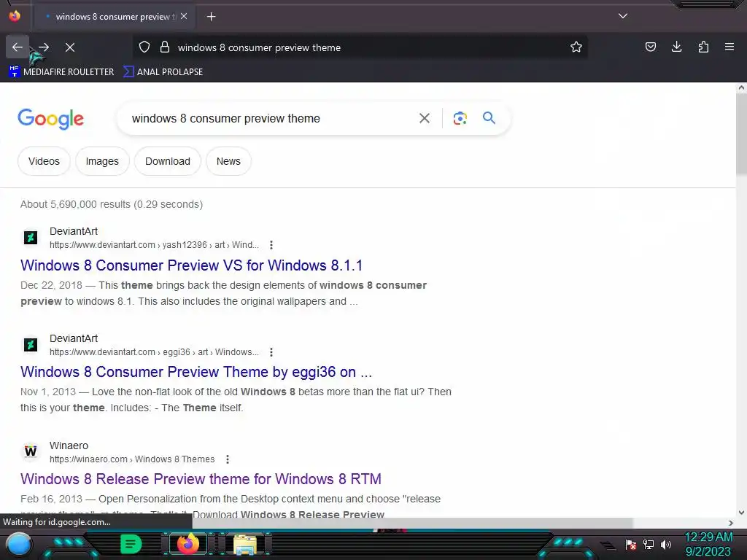Open options for yash12396 DeviantArt result
Viewport: 747px width, 560px height.
coord(271,245)
